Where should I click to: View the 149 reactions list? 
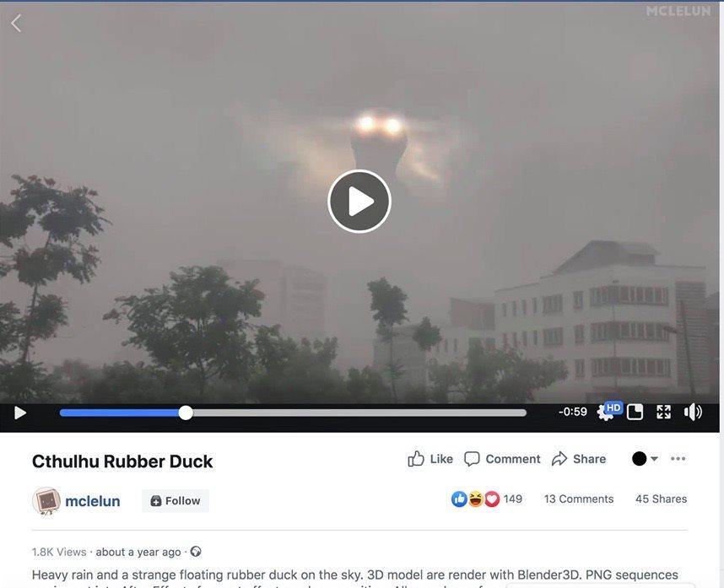[x=487, y=499]
